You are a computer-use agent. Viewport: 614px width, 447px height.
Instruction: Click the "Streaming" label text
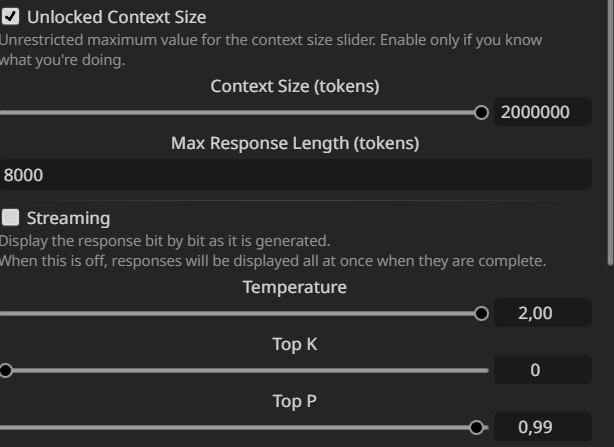coord(68,218)
